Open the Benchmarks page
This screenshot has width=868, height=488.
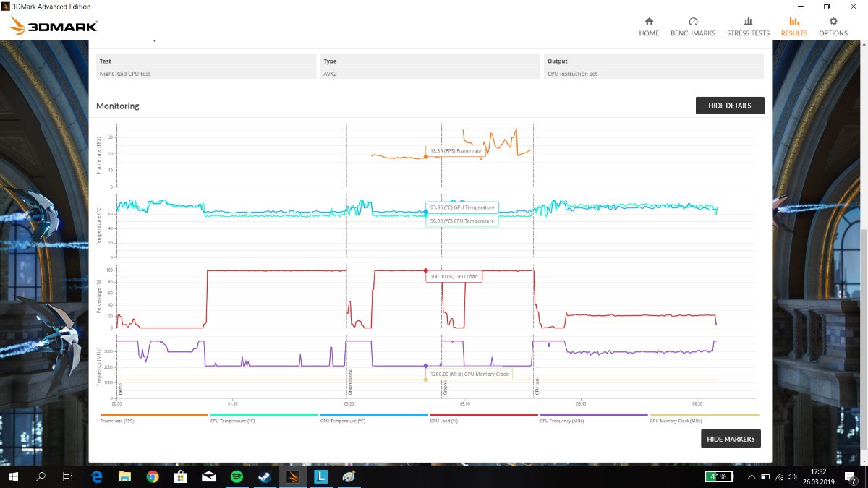tap(692, 27)
